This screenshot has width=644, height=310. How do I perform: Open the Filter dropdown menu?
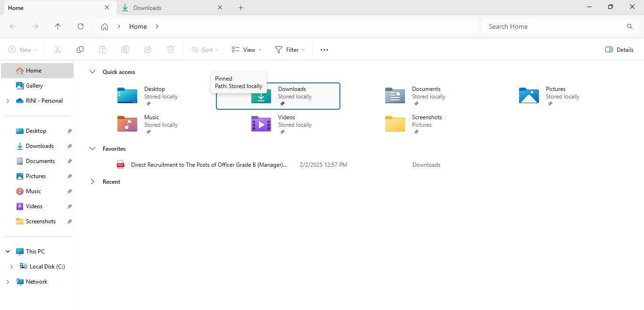289,49
